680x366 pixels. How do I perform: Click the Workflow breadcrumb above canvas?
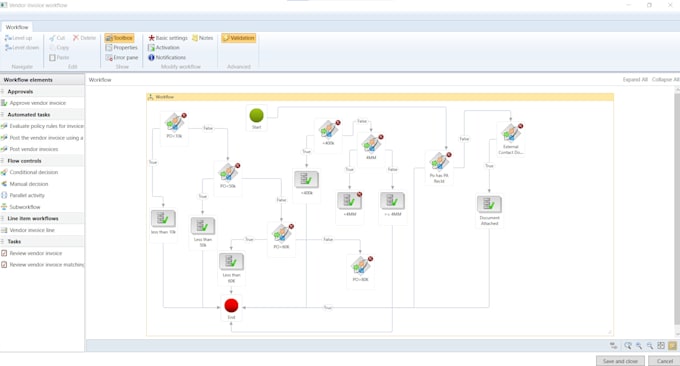pyautogui.click(x=100, y=80)
